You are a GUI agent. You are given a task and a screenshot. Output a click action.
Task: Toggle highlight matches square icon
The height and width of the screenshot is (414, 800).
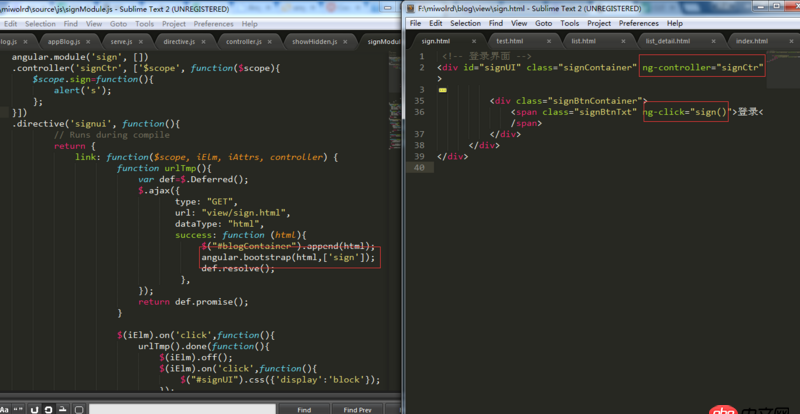[x=79, y=410]
